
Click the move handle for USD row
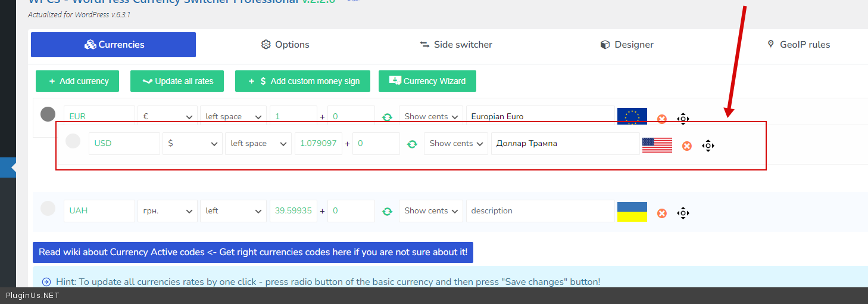click(708, 145)
